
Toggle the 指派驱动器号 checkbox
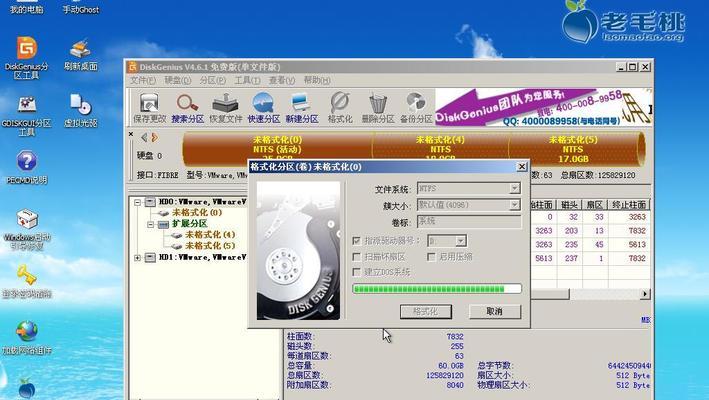[x=356, y=241]
